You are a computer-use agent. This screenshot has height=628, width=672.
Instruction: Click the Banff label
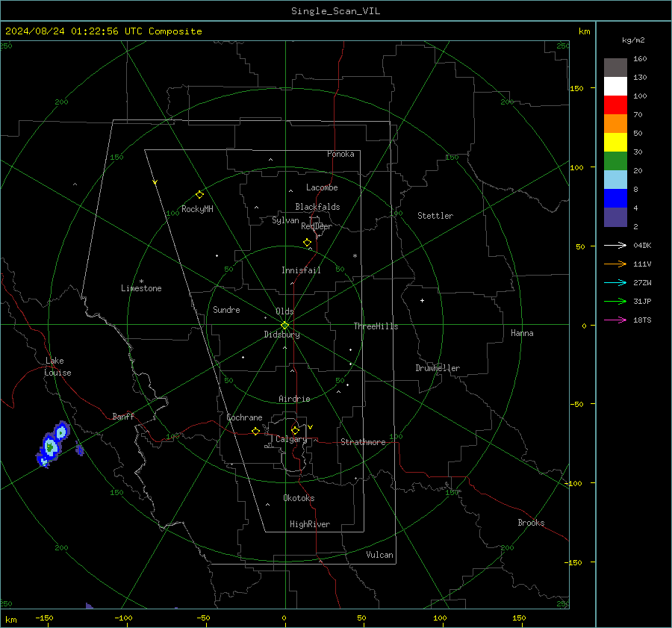pos(123,416)
